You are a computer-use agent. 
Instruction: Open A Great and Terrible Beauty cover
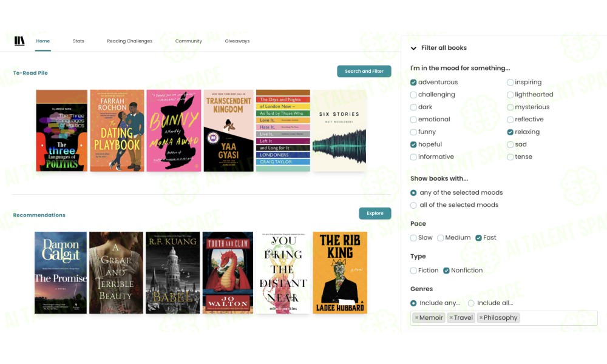tap(116, 273)
